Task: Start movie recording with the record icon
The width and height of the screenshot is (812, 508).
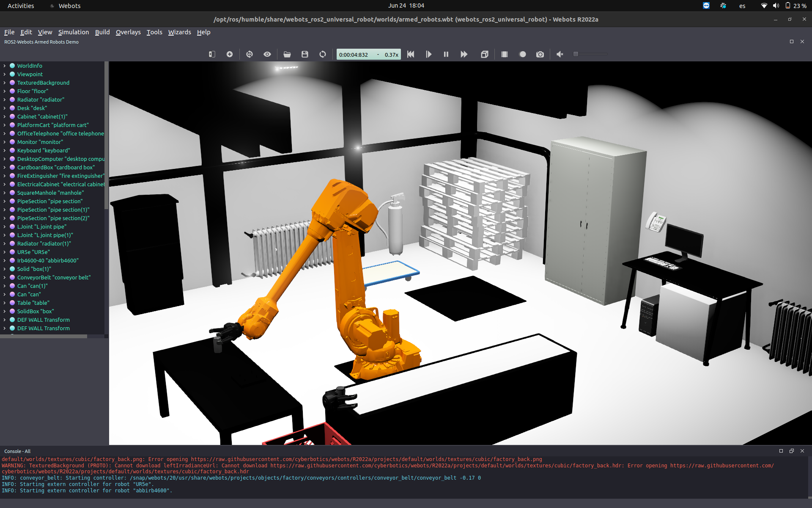Action: (x=522, y=54)
